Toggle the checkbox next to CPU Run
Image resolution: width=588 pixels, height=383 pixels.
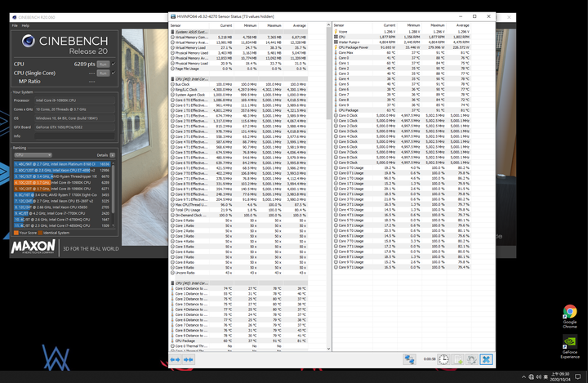114,65
